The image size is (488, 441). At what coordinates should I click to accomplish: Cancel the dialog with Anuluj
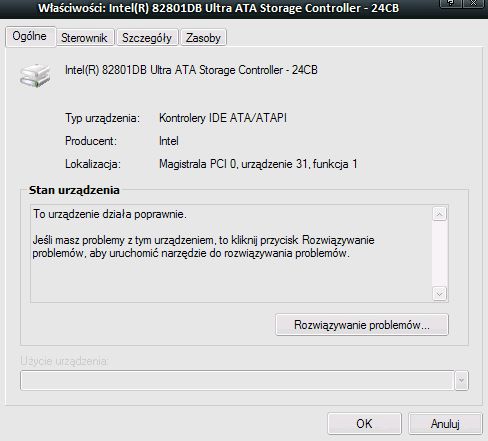coord(445,424)
